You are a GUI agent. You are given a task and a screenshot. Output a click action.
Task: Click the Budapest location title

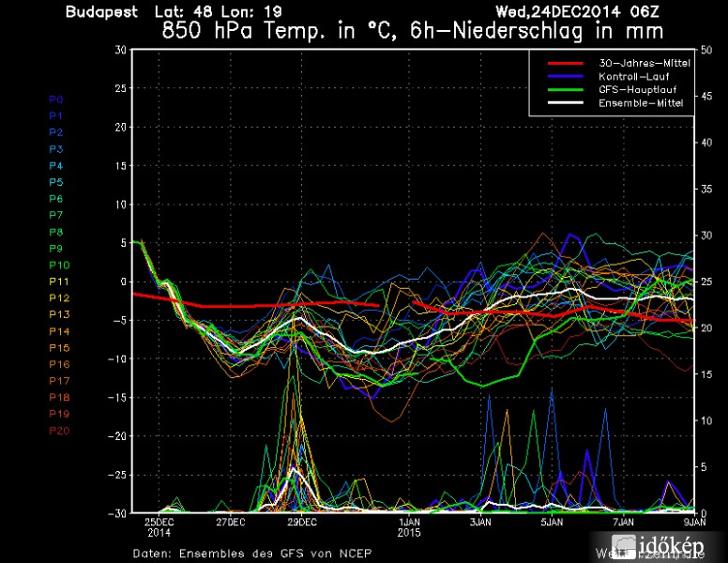tap(101, 11)
